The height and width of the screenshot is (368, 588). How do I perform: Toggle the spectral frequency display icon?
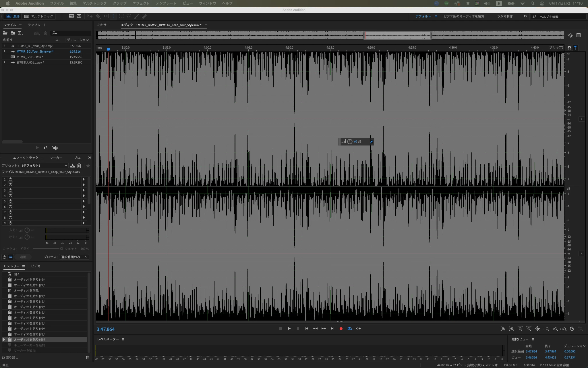pyautogui.click(x=71, y=16)
